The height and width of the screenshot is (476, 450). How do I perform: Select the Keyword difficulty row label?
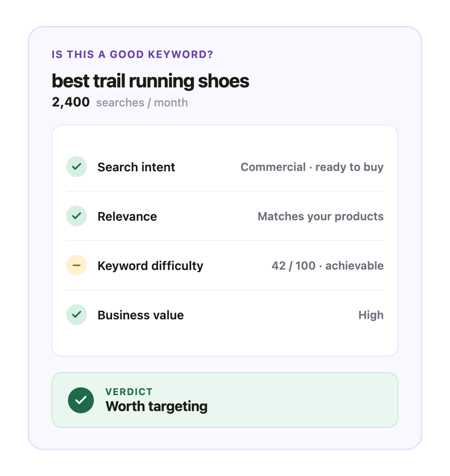(x=150, y=266)
